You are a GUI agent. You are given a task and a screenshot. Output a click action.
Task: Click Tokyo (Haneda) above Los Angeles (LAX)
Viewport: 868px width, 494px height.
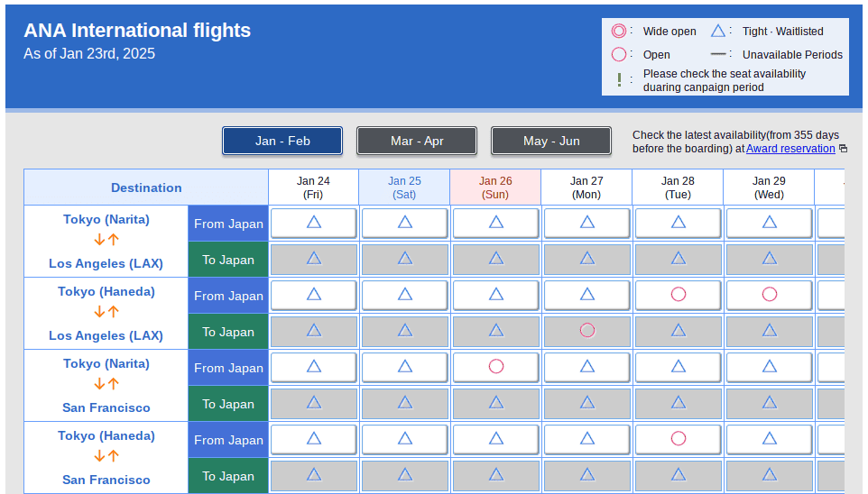coord(106,291)
